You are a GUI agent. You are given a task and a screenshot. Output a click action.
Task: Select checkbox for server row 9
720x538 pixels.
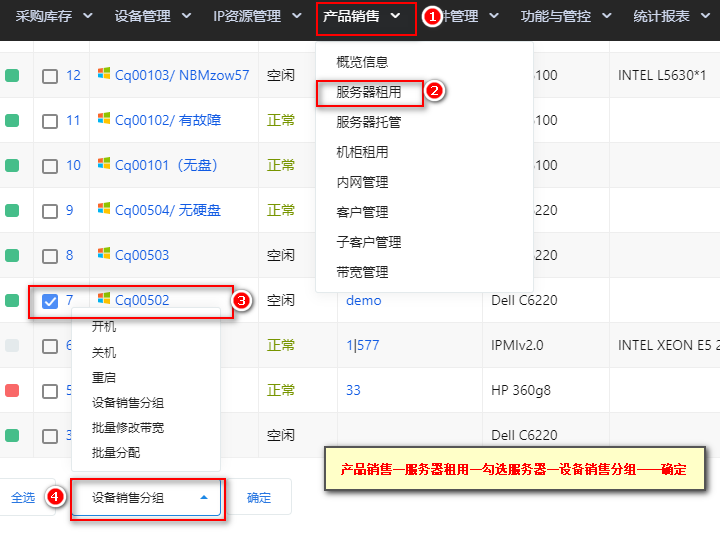pos(50,211)
